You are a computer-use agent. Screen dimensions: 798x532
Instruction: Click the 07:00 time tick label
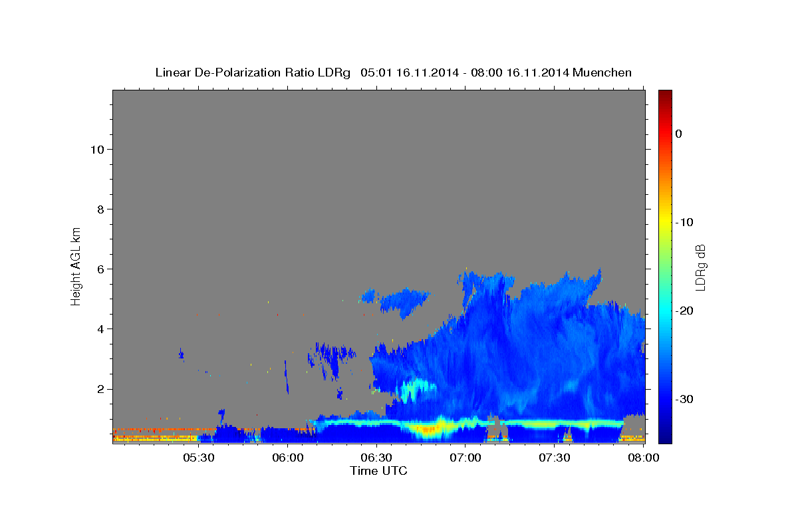[x=465, y=458]
